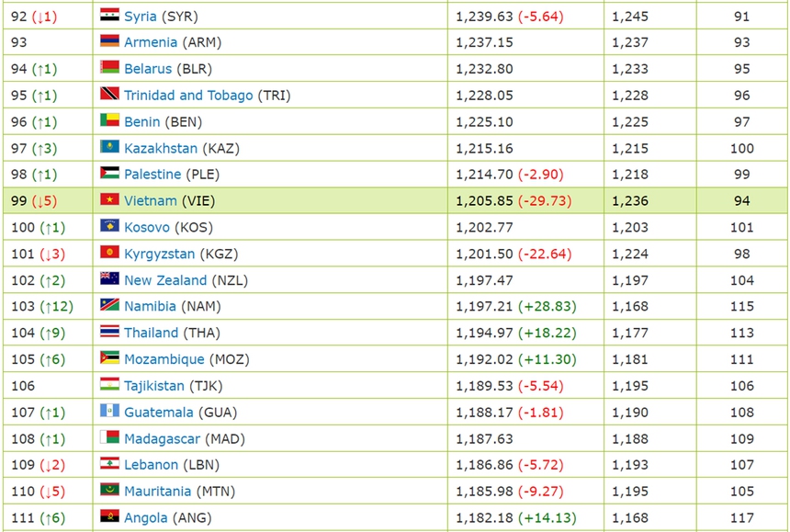Click the Thailand flag icon
790x532 pixels.
[109, 333]
